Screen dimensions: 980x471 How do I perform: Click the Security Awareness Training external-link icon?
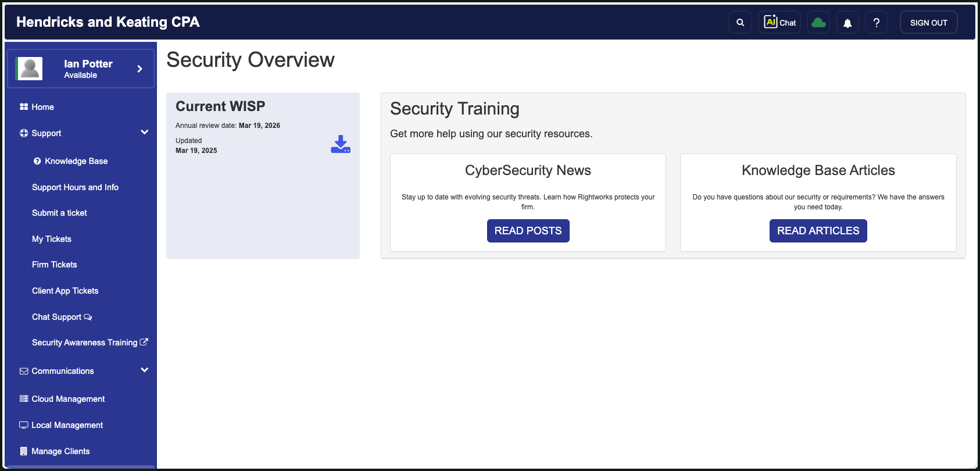[144, 342]
